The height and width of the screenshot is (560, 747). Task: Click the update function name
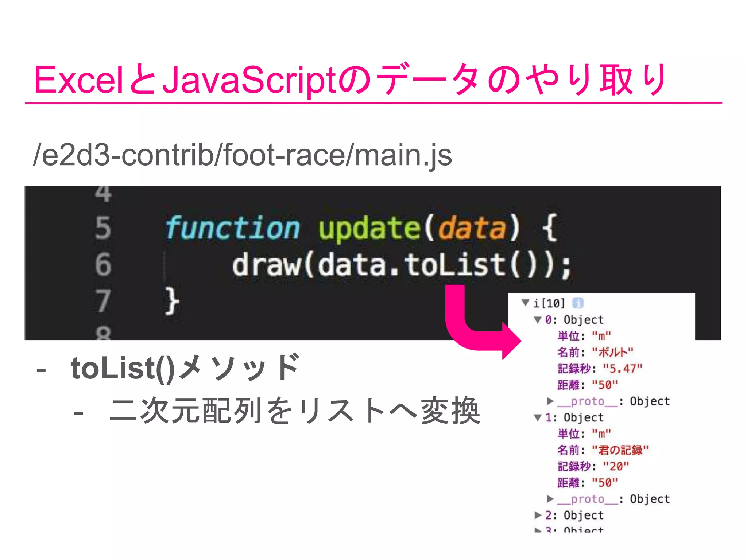370,229
